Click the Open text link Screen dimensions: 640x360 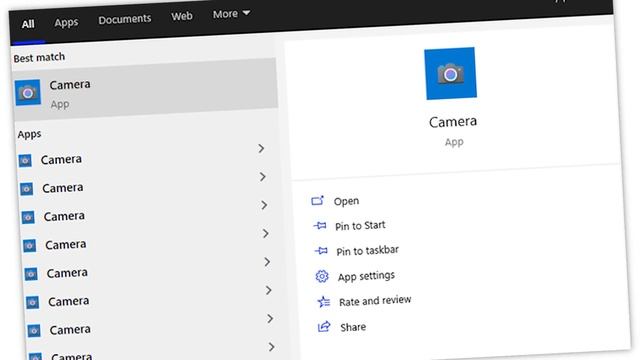tap(346, 201)
